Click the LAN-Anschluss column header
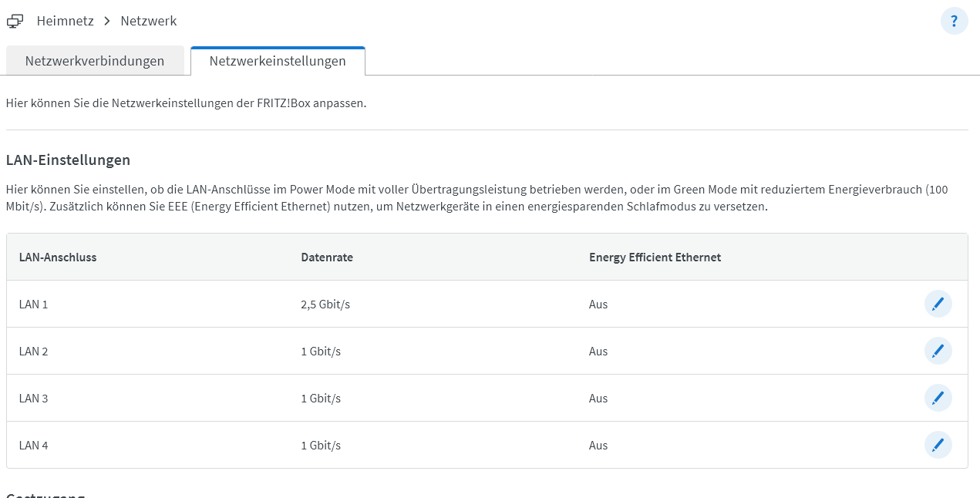This screenshot has height=498, width=980. [x=58, y=257]
